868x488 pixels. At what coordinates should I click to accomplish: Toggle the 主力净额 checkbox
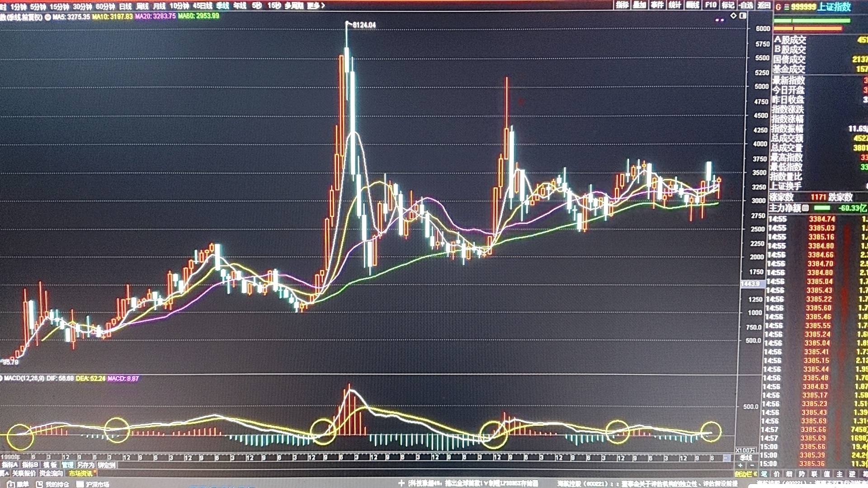click(x=806, y=208)
